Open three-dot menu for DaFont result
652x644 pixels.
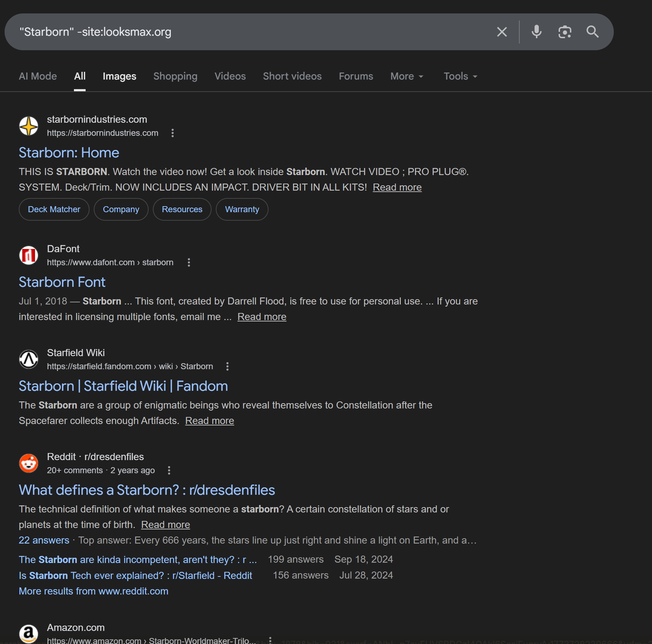189,262
